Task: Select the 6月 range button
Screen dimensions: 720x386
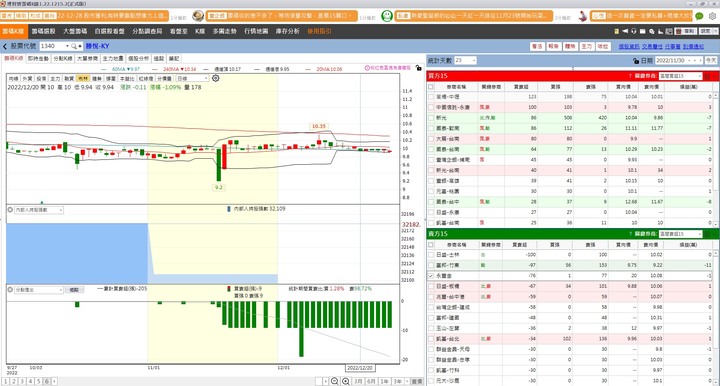Action: point(371,381)
